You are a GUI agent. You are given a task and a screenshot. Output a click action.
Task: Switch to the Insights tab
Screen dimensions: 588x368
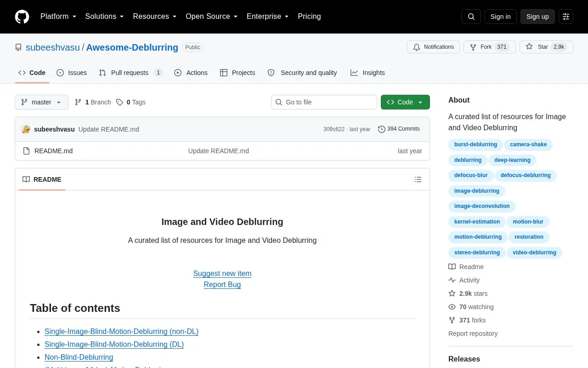[367, 73]
